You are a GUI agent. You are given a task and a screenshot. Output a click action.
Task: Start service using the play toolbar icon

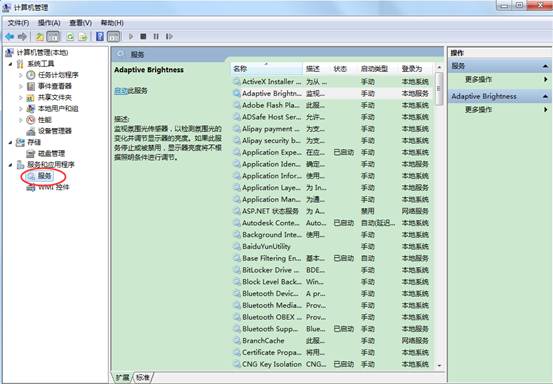(x=131, y=36)
